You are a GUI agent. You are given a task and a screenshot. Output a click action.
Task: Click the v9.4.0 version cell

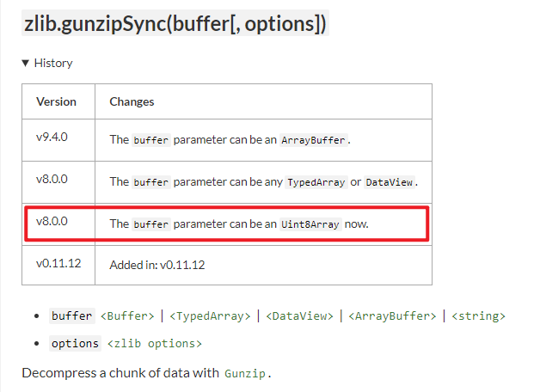point(52,138)
